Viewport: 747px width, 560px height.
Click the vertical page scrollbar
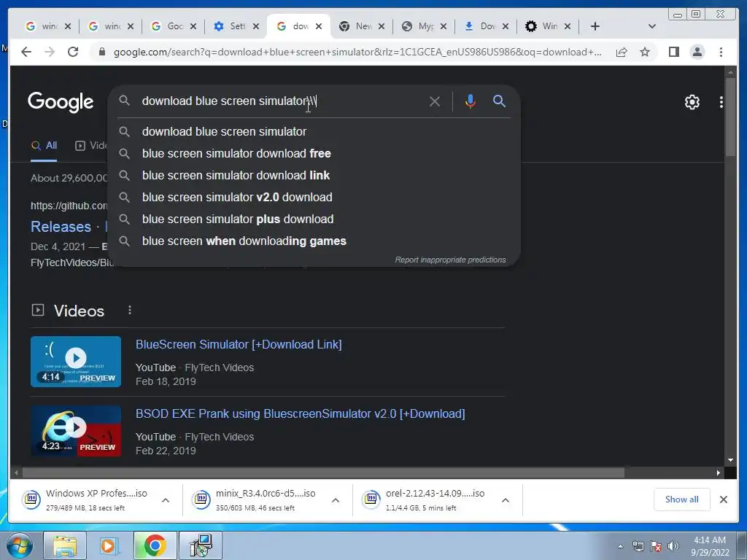coord(730,117)
